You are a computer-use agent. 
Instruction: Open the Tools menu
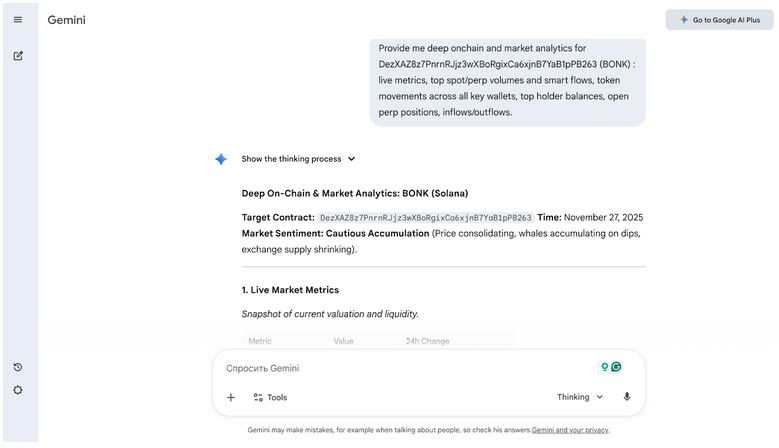[270, 397]
